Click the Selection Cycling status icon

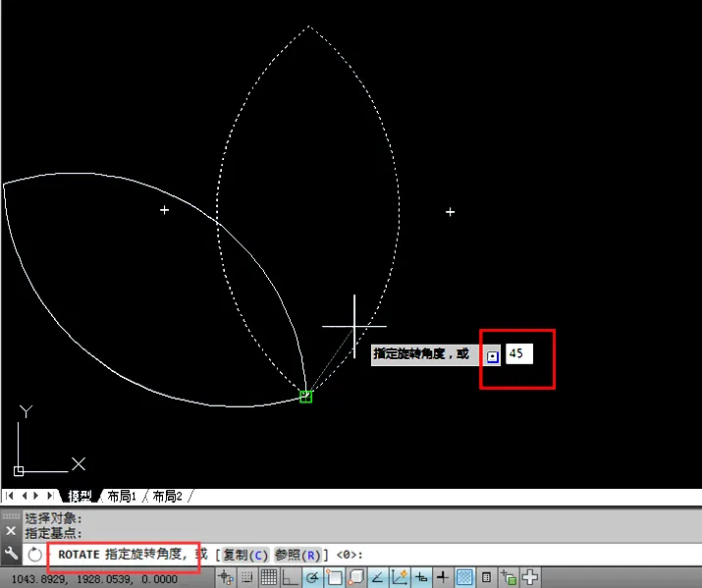pos(509,577)
